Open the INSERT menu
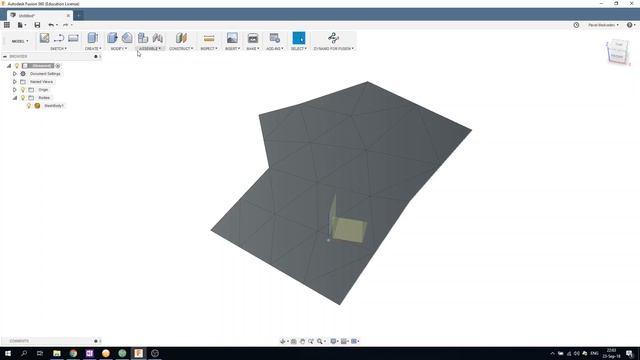640x360 pixels. coord(232,49)
